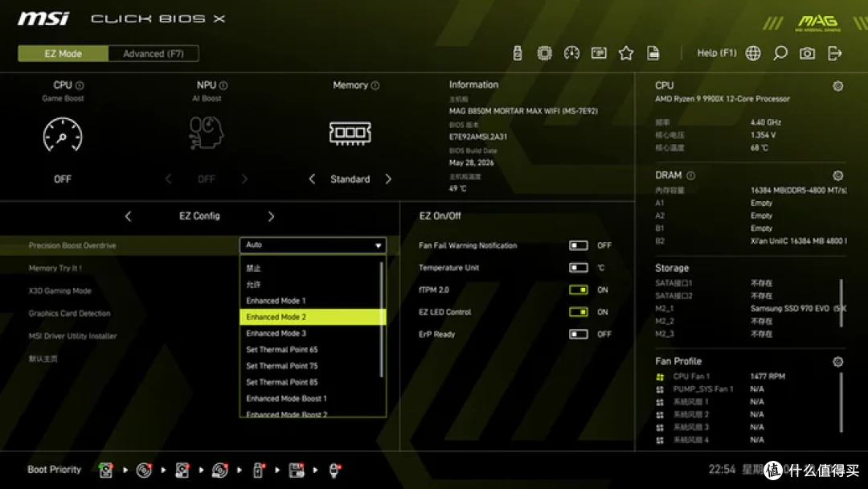Select Graphics Card Detection setting
The height and width of the screenshot is (489, 868).
(69, 314)
